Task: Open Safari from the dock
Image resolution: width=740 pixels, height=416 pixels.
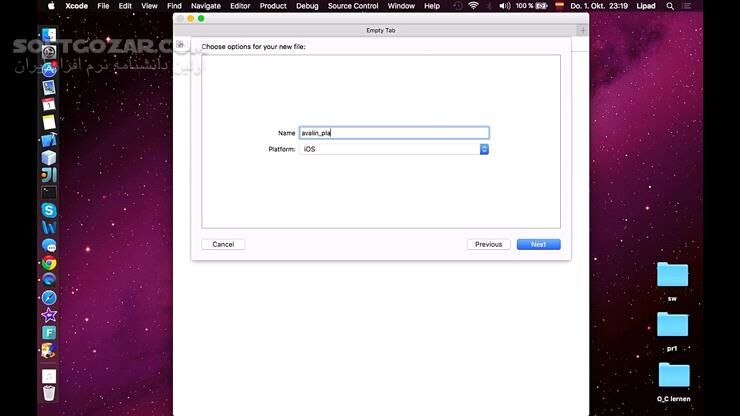Action: 48,298
